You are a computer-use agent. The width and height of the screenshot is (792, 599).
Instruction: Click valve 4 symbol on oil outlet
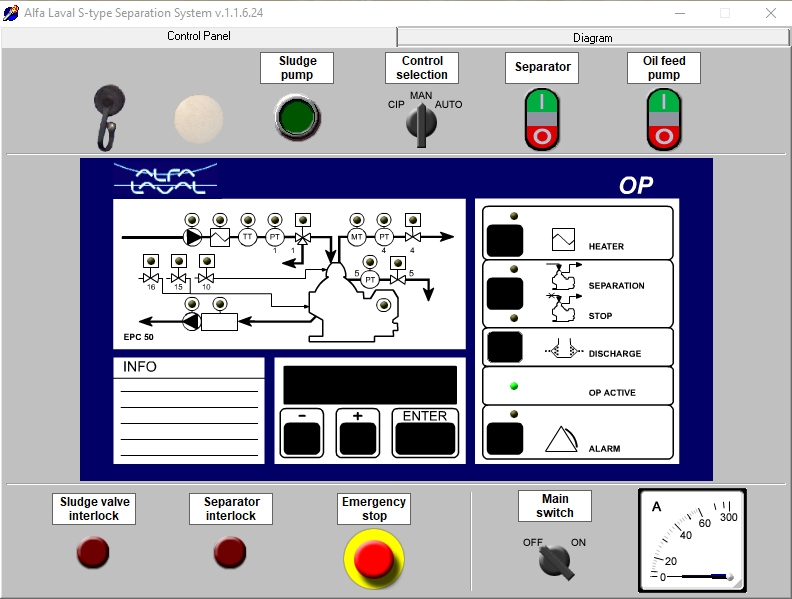[413, 237]
